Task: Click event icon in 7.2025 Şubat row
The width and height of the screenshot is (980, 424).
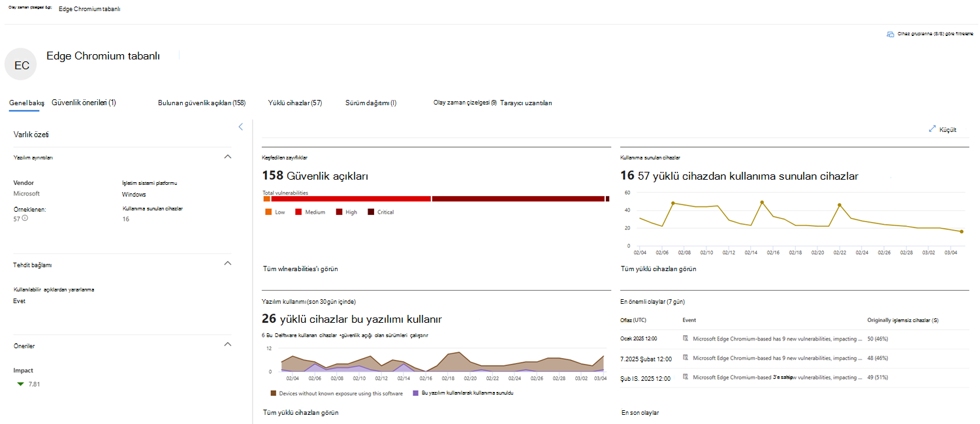Action: 686,358
